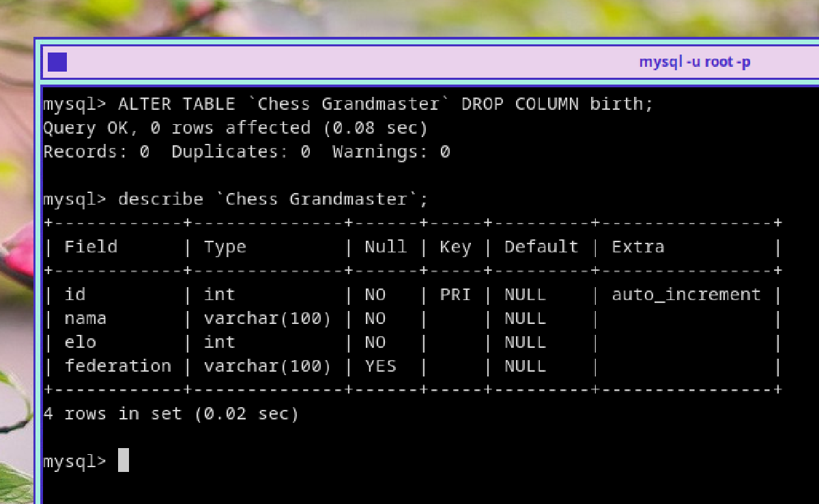This screenshot has width=819, height=504.
Task: Click the 'elo' field cell
Action: pos(80,342)
